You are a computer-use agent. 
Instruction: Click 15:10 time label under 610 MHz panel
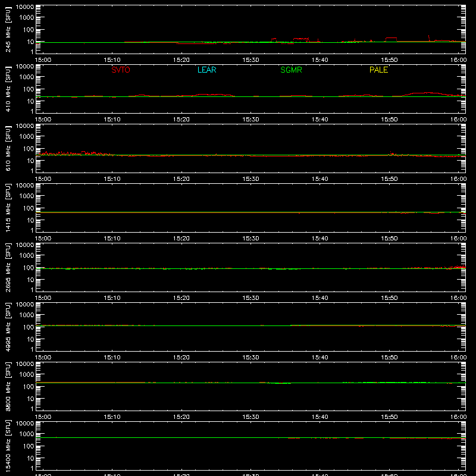click(112, 179)
